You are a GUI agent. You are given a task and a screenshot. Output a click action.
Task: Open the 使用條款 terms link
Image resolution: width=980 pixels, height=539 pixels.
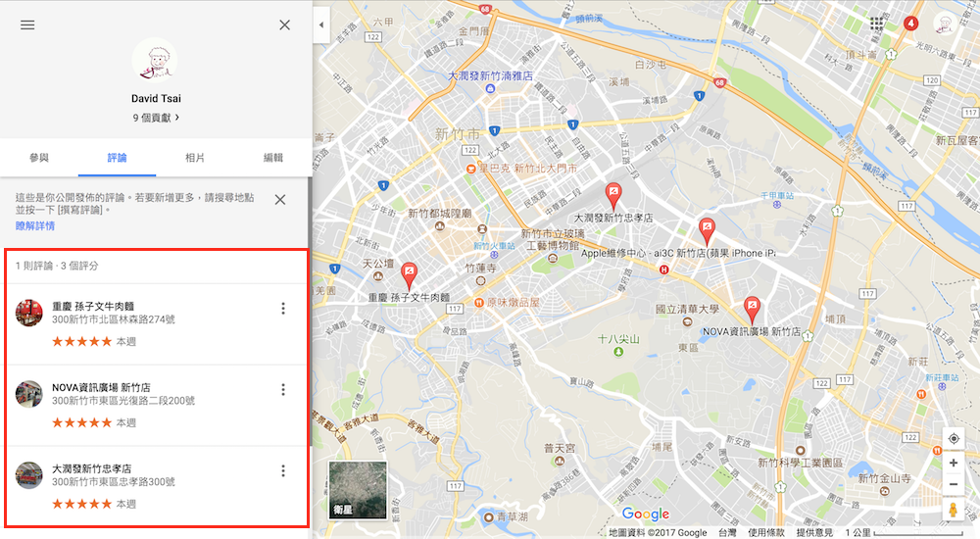(x=766, y=533)
